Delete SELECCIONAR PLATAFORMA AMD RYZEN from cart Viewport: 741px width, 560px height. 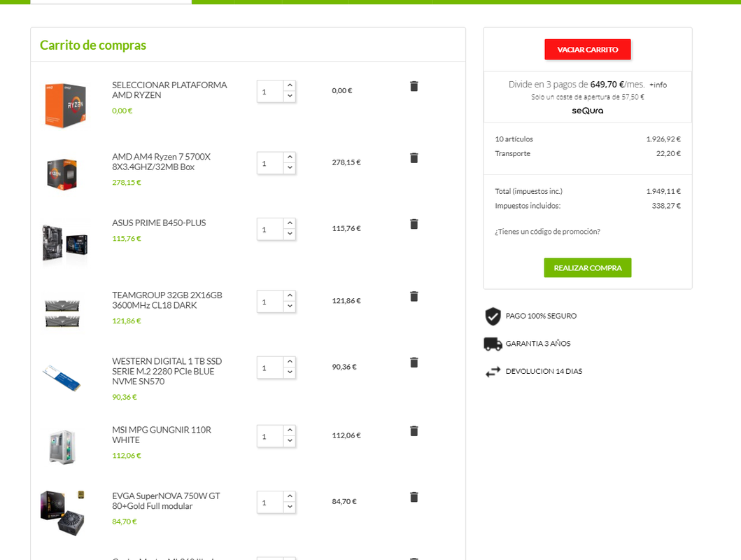coord(414,86)
